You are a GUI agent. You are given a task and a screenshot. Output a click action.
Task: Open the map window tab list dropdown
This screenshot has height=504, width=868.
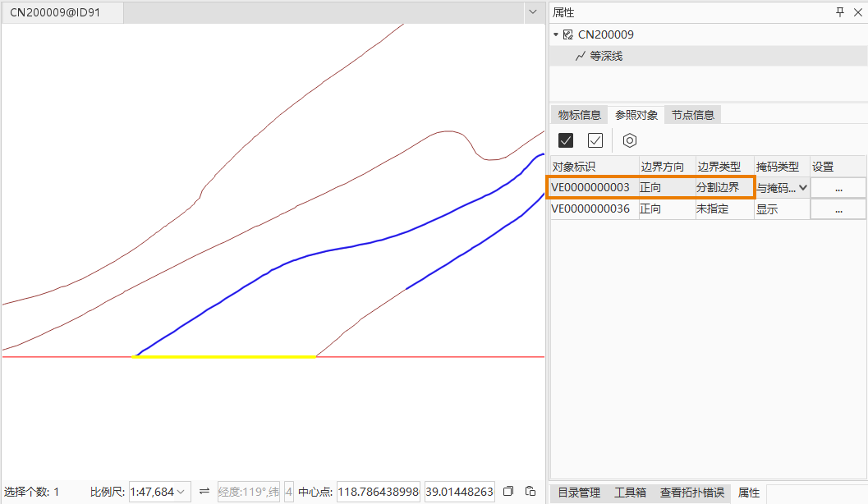click(x=530, y=13)
